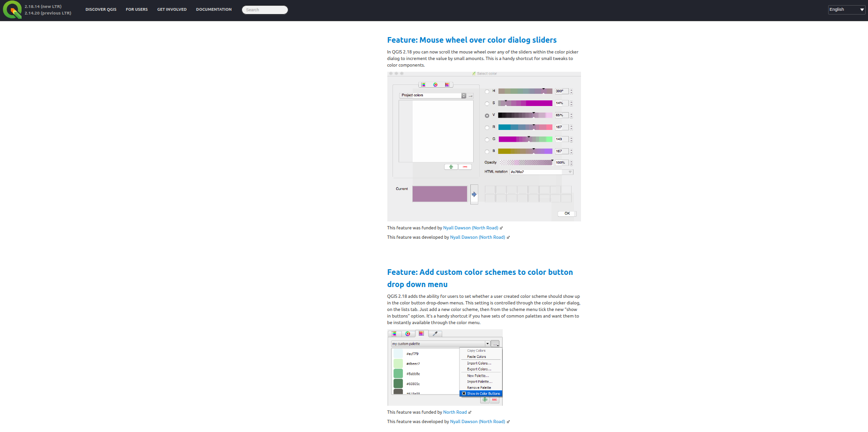Select color ramp tab in custom palette panel

tap(394, 334)
